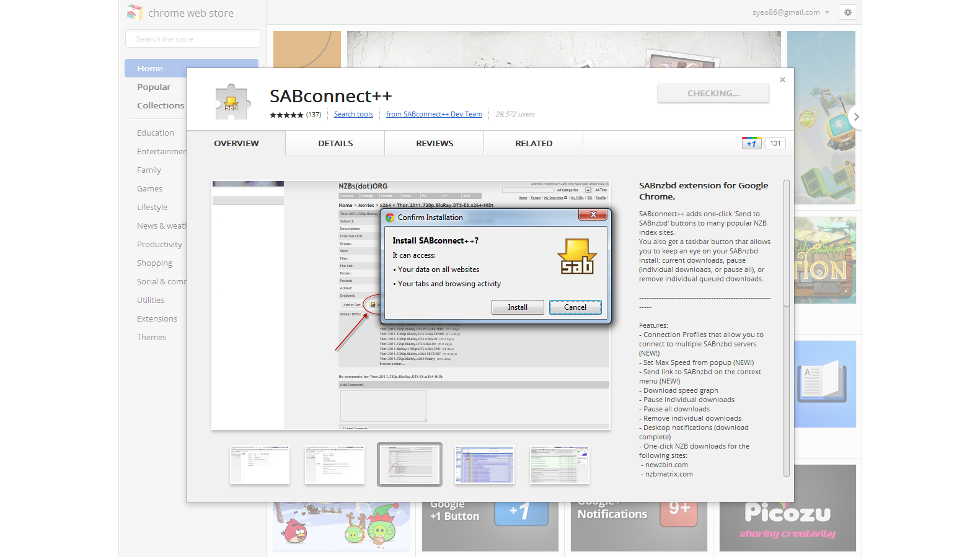Open the Google +1 Button tile

pyautogui.click(x=490, y=527)
